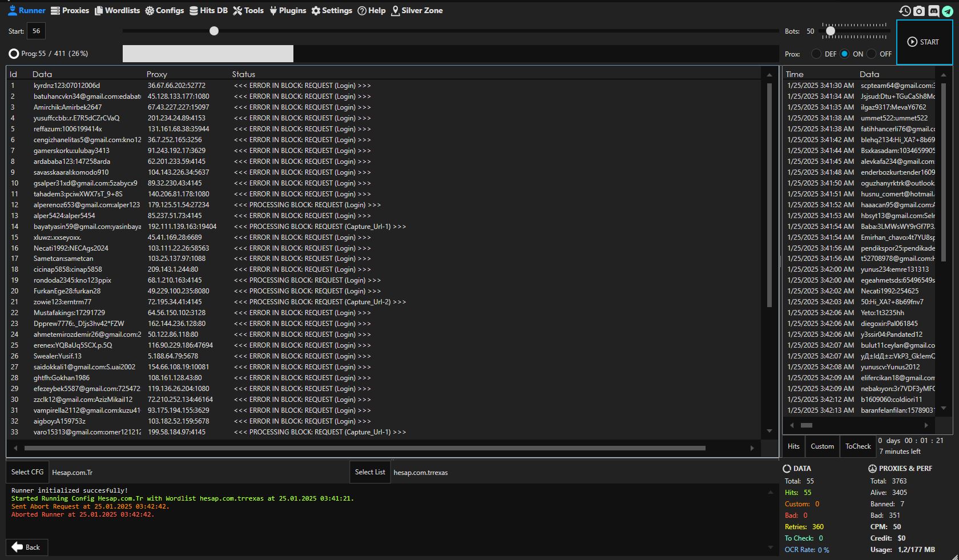Open the Wordlists section icon
The image size is (959, 560).
(99, 10)
